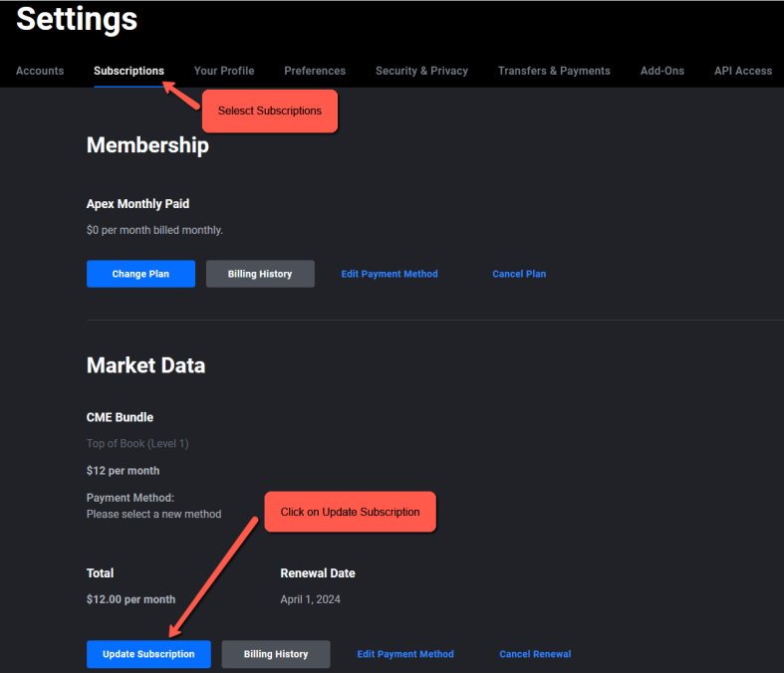Screen dimensions: 784x673
Task: Open Billing History under Market Data
Action: click(276, 654)
